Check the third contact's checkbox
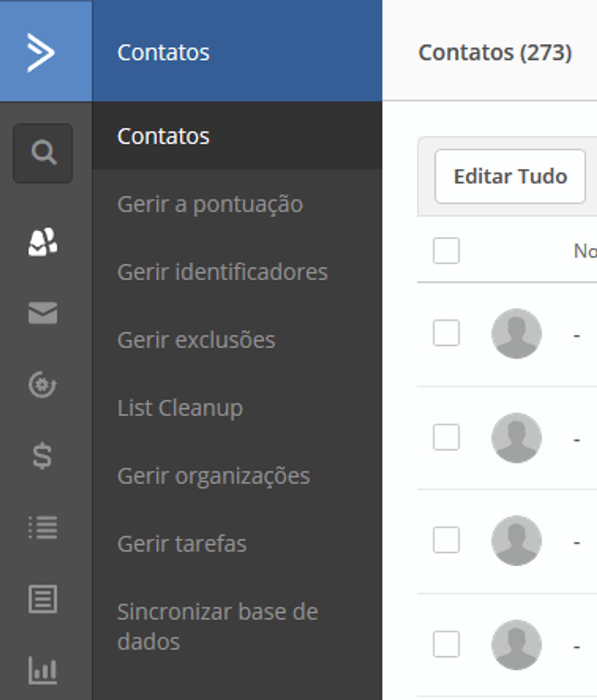The width and height of the screenshot is (597, 700). pos(446,540)
